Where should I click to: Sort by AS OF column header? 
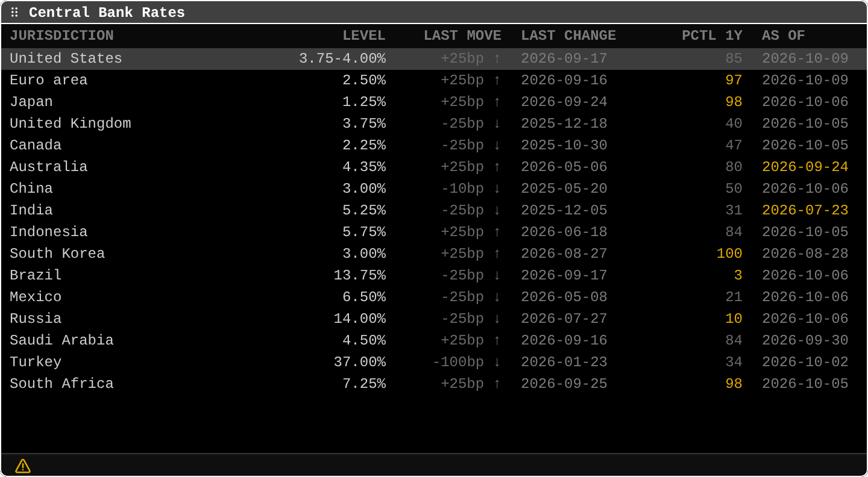click(783, 36)
